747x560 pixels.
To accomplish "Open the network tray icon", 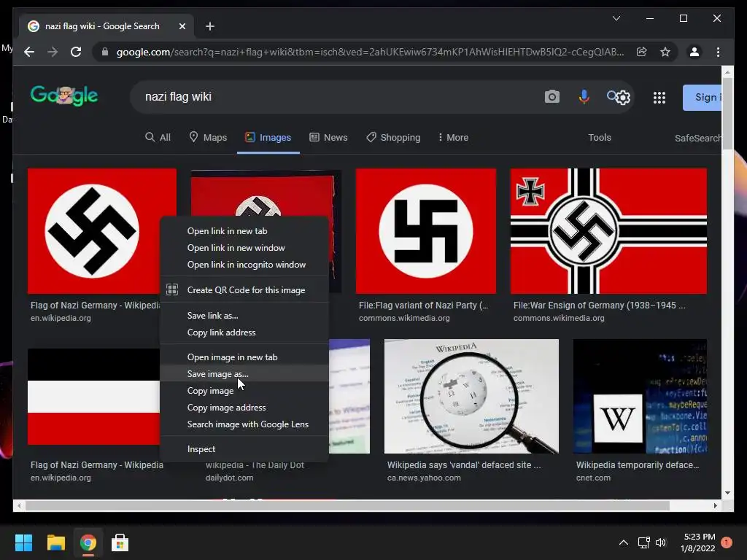I will coord(643,542).
